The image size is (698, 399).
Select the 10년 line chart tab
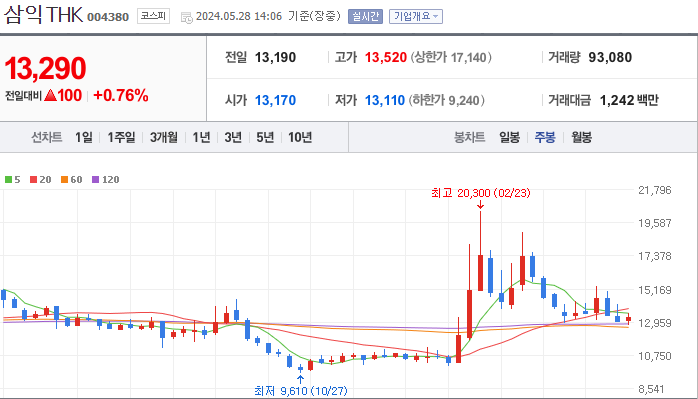pyautogui.click(x=300, y=138)
